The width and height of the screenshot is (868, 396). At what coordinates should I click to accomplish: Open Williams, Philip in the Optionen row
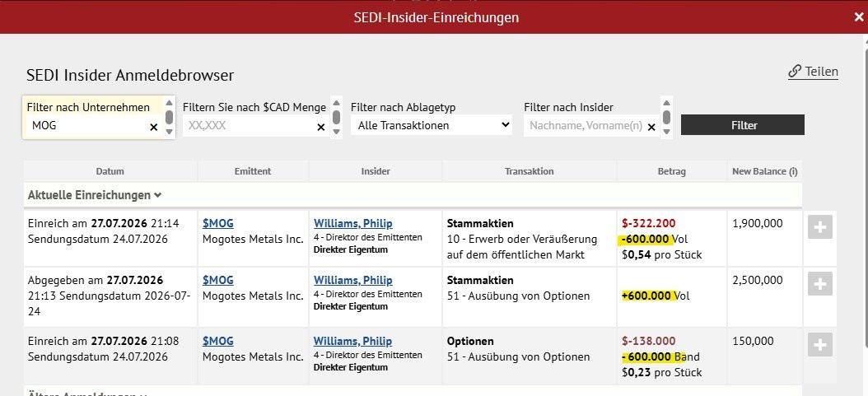click(352, 341)
